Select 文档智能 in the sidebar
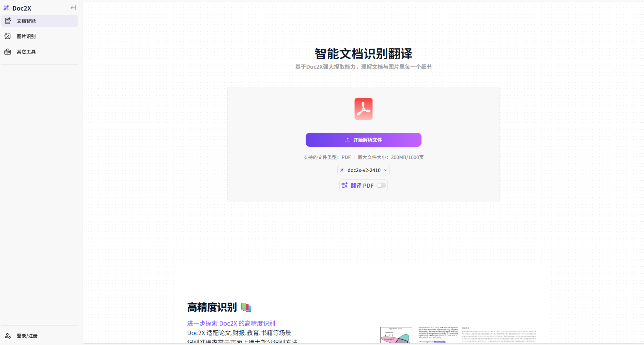Viewport: 644px width, 345px height. pyautogui.click(x=26, y=21)
